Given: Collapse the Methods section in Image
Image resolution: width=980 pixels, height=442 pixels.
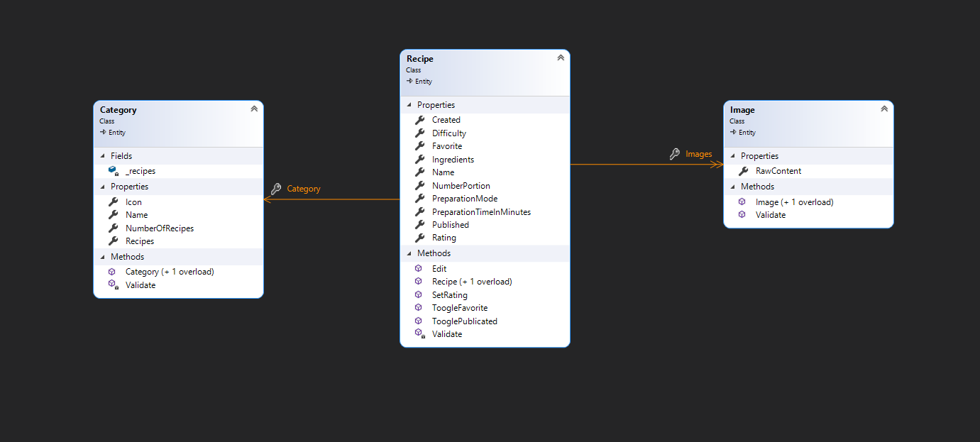Looking at the screenshot, I should (732, 187).
